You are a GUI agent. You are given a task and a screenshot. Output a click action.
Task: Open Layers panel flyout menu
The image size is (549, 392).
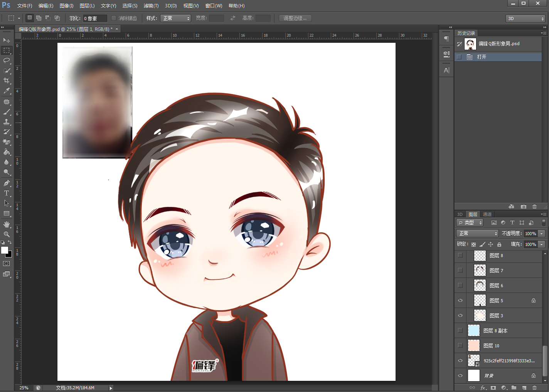544,214
